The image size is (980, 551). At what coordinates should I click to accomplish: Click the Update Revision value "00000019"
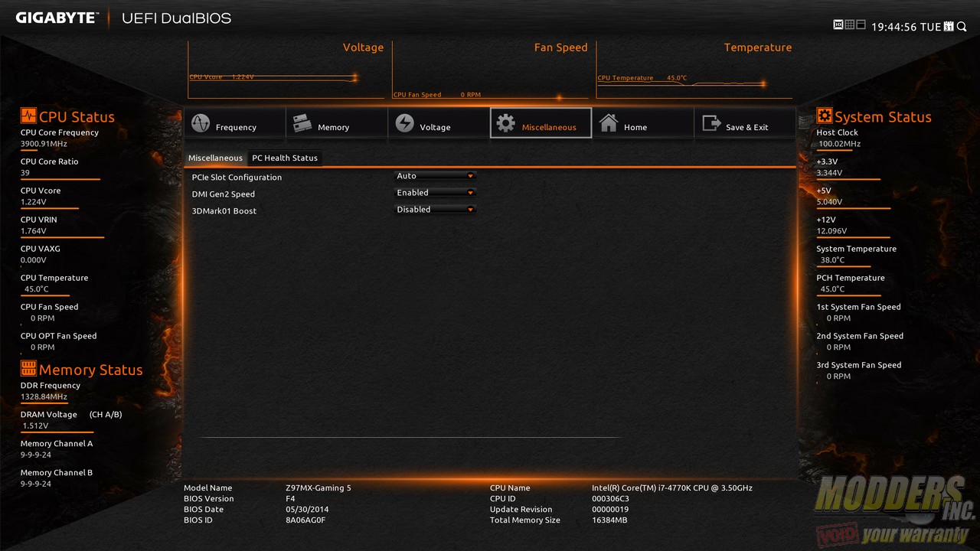pyautogui.click(x=610, y=510)
